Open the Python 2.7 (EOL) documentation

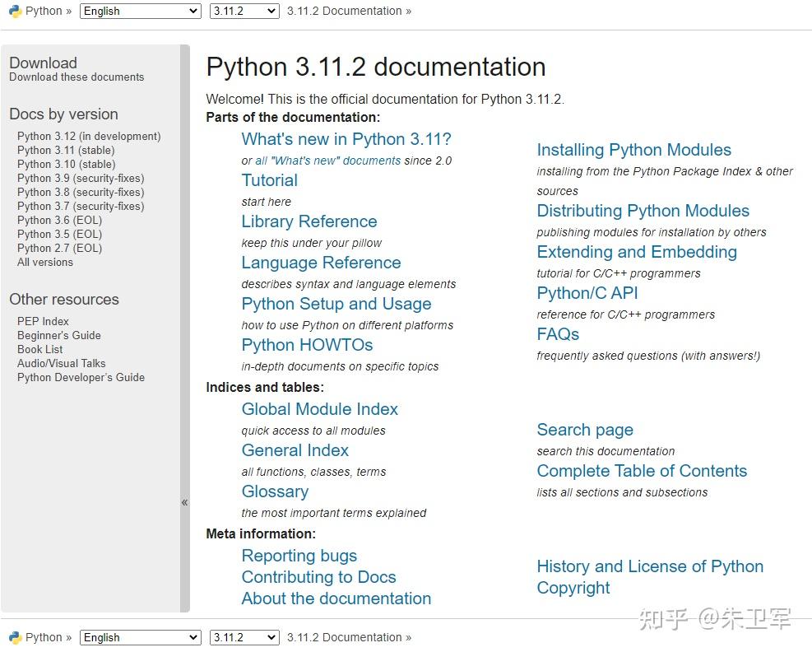[x=58, y=248]
